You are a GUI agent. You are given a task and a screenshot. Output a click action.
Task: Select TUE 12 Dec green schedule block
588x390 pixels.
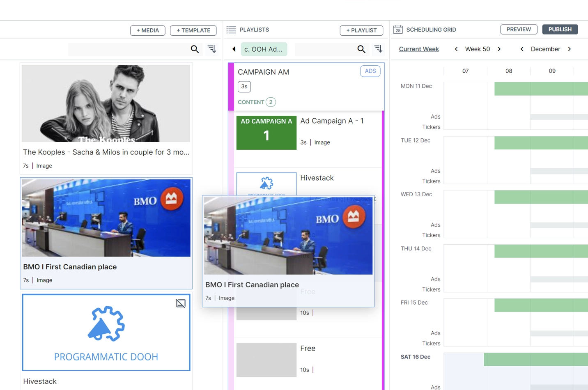click(541, 143)
